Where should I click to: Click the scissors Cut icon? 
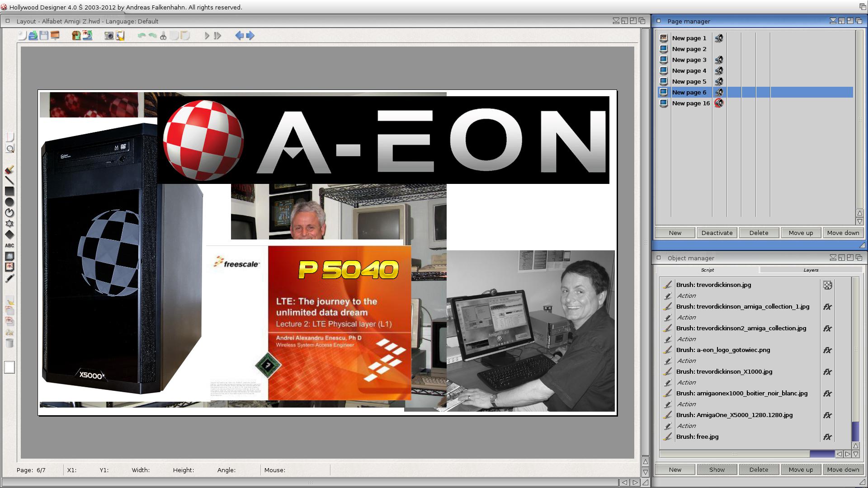(x=163, y=36)
